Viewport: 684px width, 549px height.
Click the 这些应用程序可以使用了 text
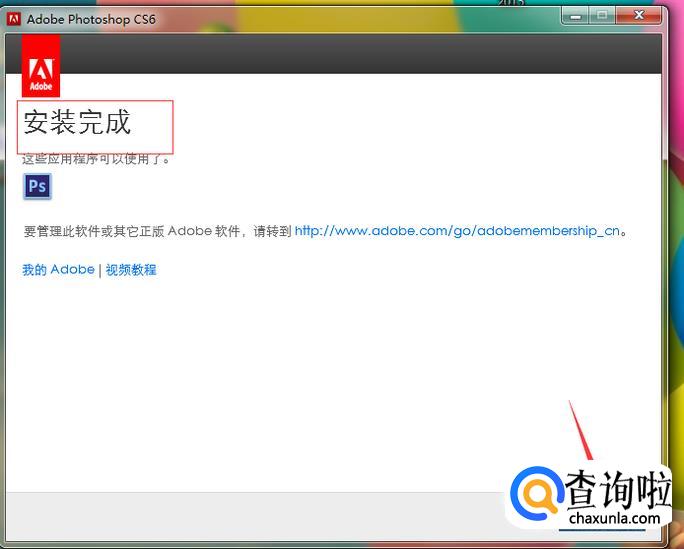(96, 159)
